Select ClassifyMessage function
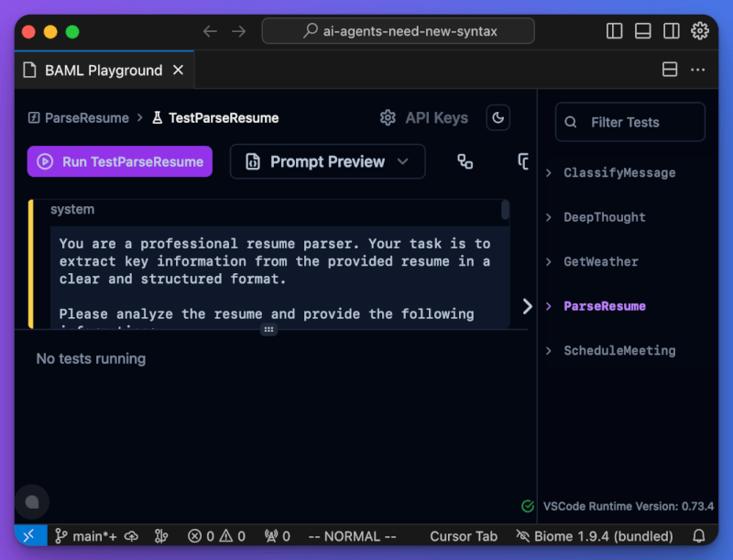 [x=619, y=173]
